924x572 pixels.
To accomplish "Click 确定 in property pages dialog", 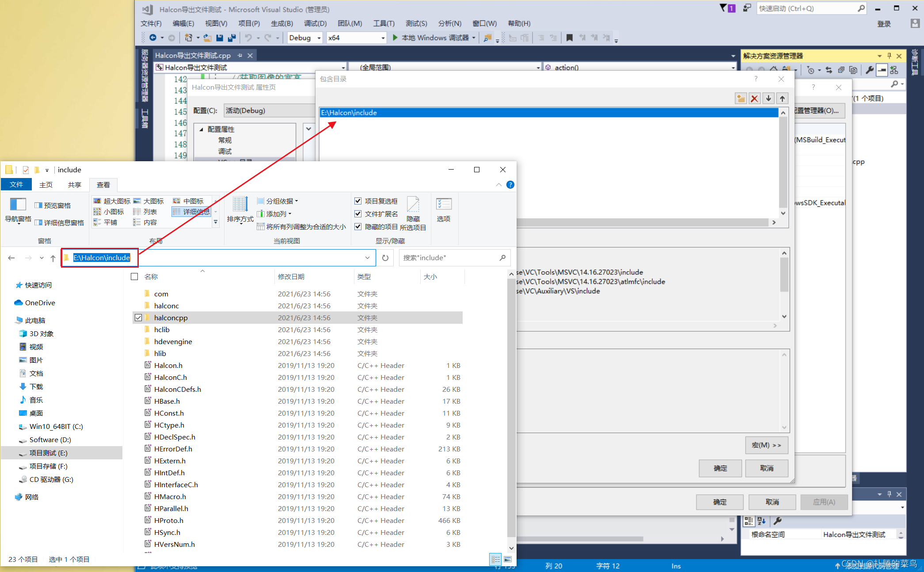I will 719,502.
